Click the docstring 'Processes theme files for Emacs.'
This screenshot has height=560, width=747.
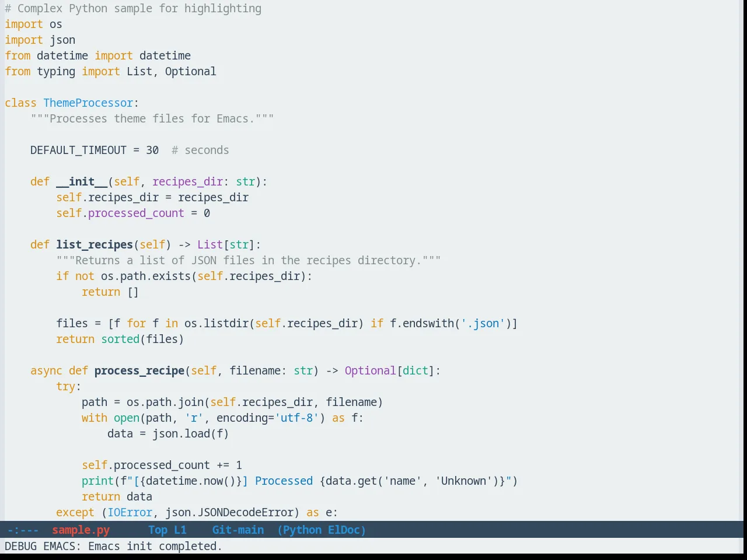click(x=152, y=118)
